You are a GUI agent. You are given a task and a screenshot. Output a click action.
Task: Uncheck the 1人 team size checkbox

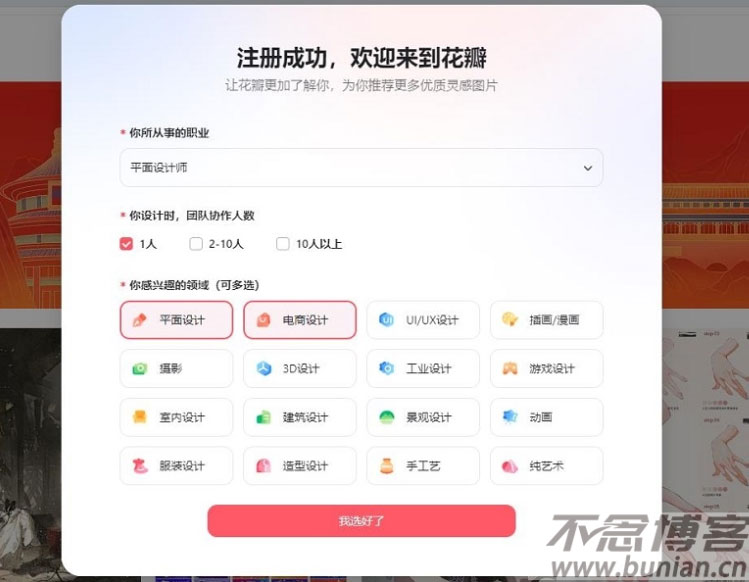pyautogui.click(x=126, y=244)
